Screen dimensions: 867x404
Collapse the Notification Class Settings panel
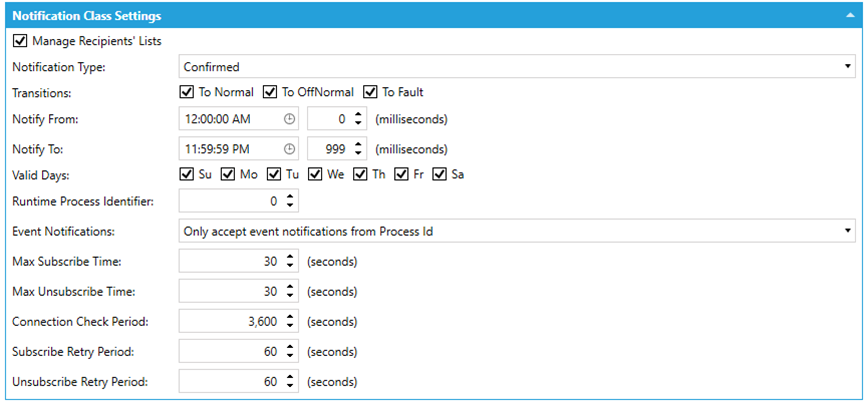(850, 16)
